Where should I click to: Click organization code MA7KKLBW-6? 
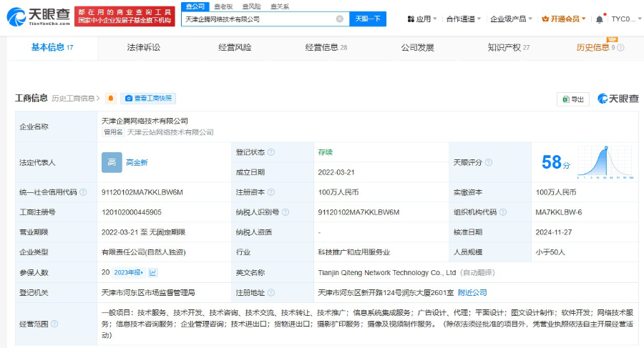tap(559, 212)
